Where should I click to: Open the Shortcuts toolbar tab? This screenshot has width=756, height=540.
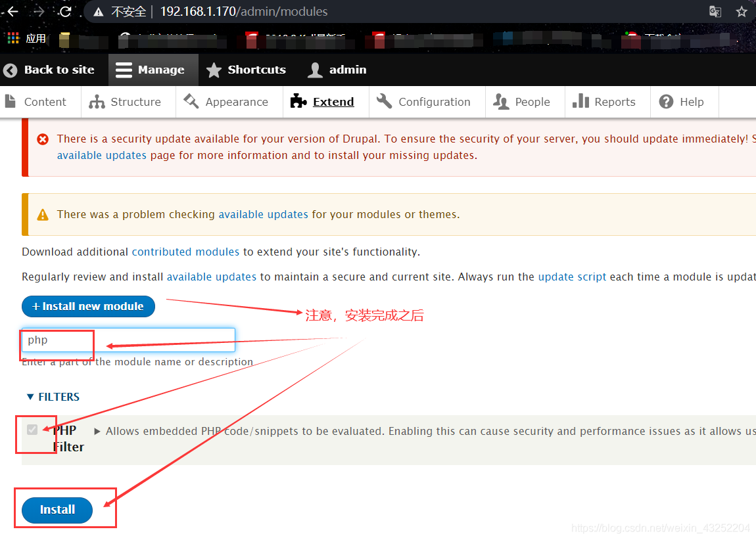click(247, 70)
